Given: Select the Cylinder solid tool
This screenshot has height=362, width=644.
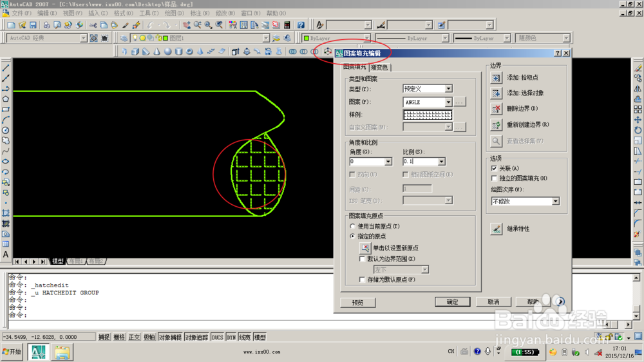Looking at the screenshot, I should [x=178, y=52].
